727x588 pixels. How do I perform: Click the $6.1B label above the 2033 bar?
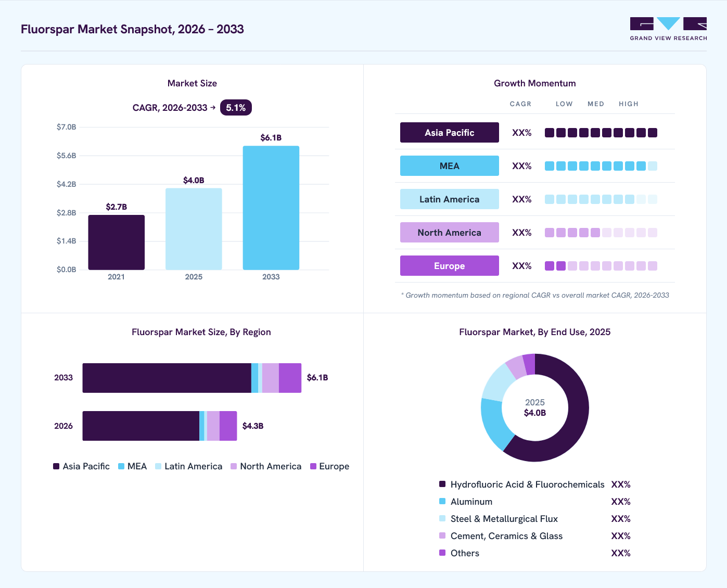(271, 138)
